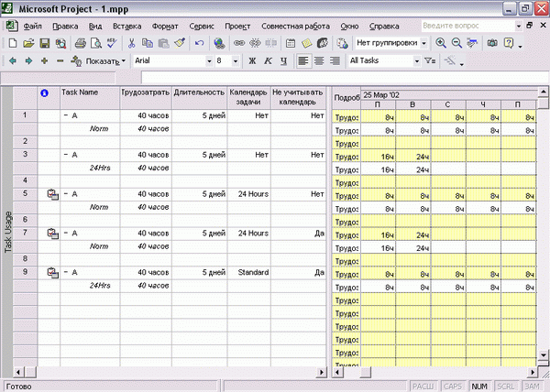
Task: Outdent task with left green arrow
Action: point(13,61)
